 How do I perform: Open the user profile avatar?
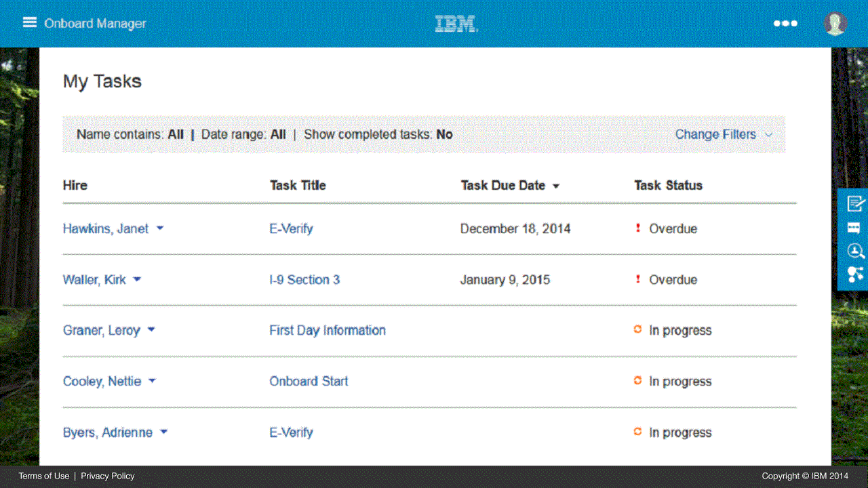tap(835, 23)
